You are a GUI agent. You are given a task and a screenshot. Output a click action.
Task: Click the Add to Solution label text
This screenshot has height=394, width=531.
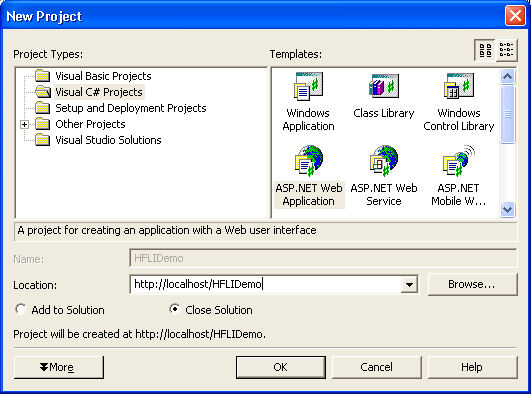point(68,310)
